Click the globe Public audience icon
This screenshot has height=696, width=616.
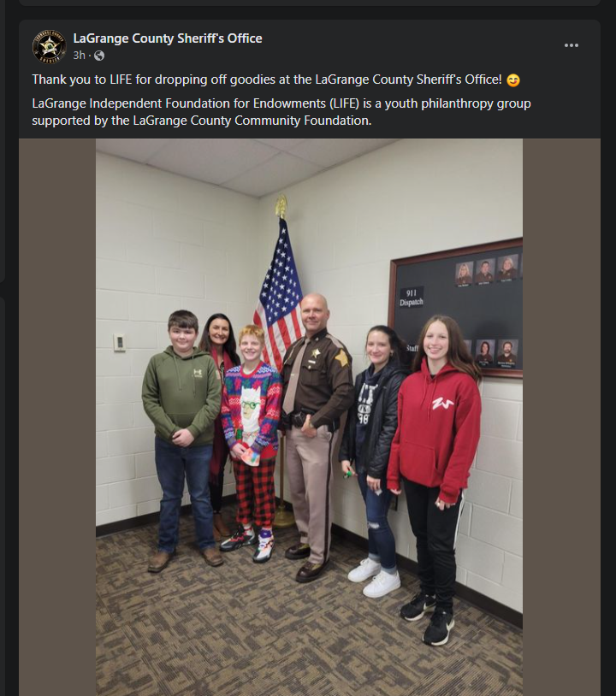click(99, 56)
